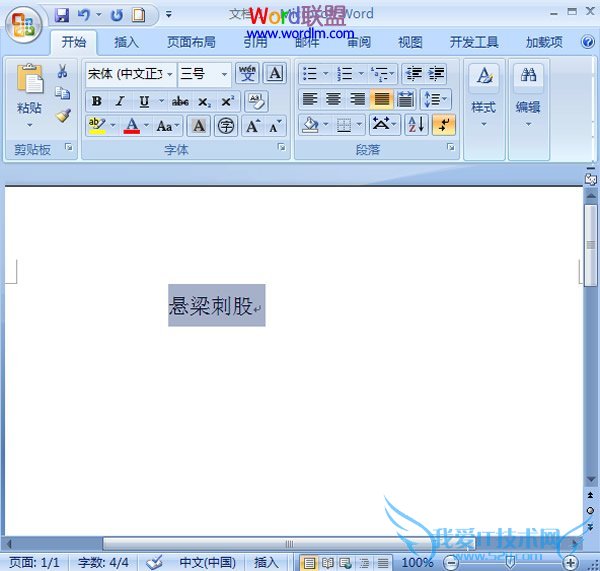600x571 pixels.
Task: Click the enclosed character (字) icon
Action: 226,126
